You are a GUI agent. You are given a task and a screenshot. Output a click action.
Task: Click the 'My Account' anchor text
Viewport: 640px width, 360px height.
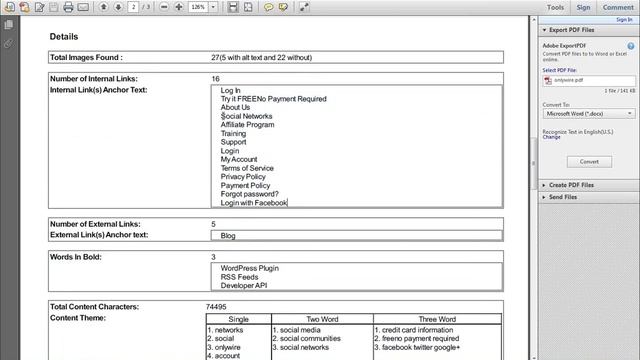coord(239,160)
